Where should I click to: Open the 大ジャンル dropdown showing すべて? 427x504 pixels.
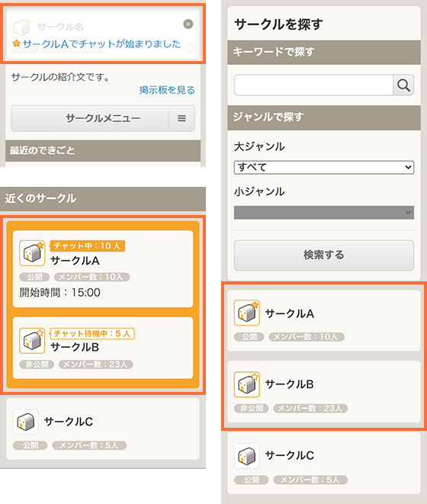[324, 167]
